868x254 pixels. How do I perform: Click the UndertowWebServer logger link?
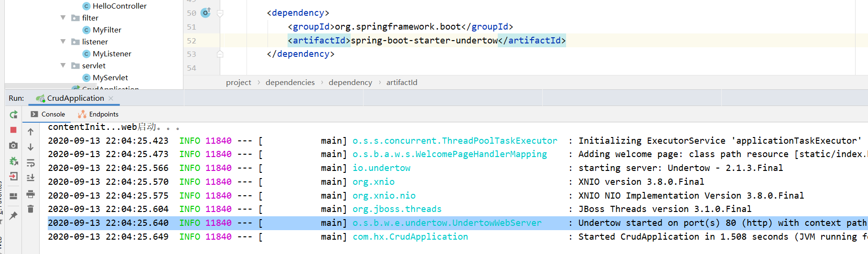click(x=447, y=223)
